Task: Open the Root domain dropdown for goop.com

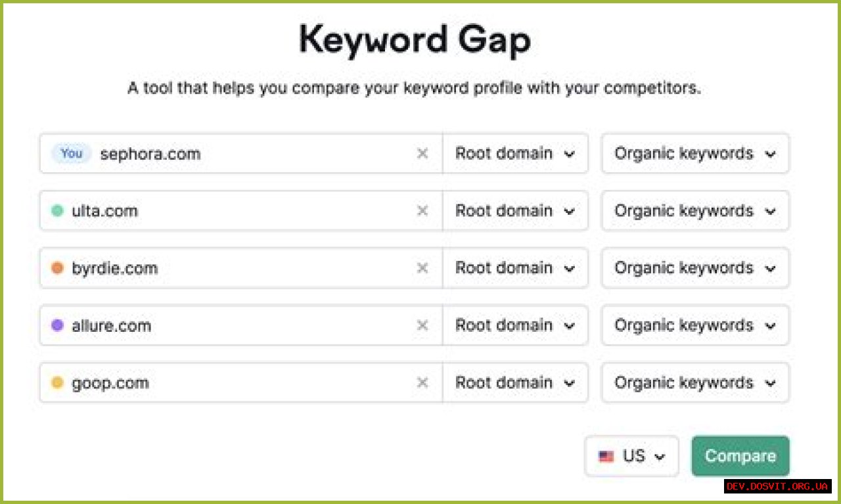Action: pyautogui.click(x=515, y=382)
